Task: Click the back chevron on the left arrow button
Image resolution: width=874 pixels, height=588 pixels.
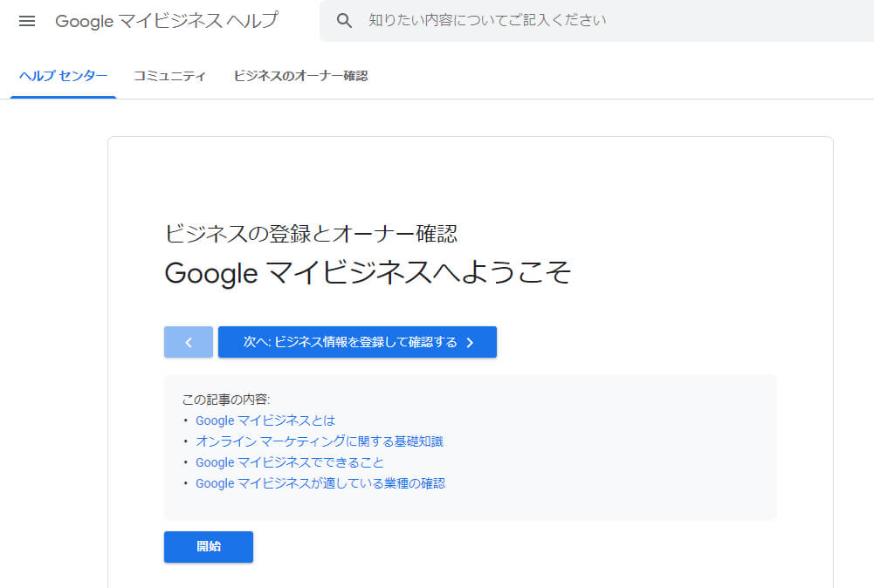Action: (188, 341)
